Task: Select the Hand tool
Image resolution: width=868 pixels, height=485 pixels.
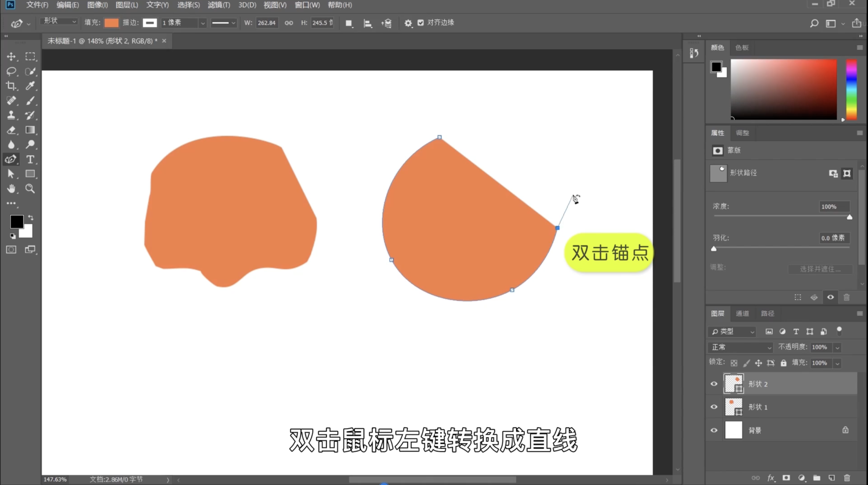Action: click(x=11, y=189)
